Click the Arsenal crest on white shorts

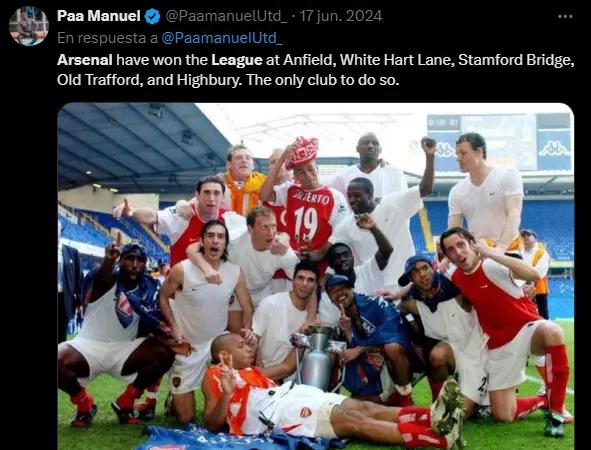tap(306, 412)
